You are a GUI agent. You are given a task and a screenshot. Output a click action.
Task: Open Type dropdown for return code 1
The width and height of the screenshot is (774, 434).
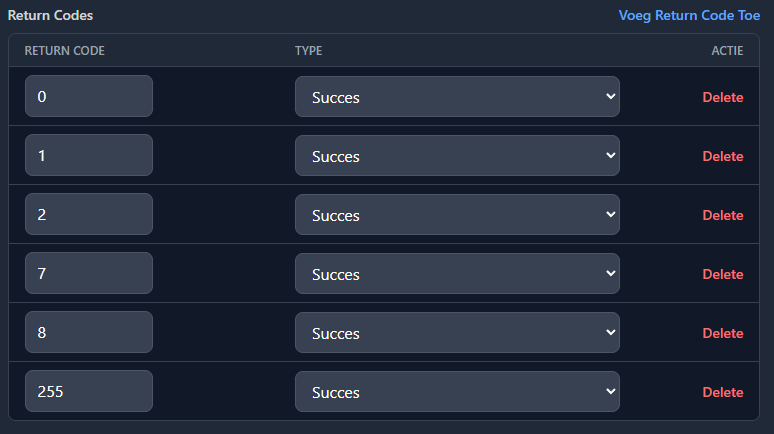(x=457, y=156)
